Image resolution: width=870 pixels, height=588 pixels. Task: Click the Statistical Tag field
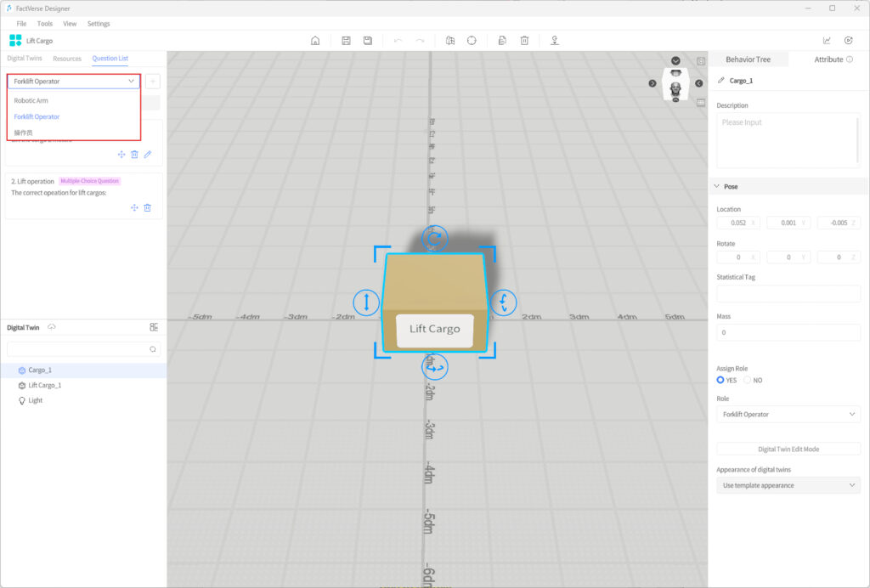tap(788, 293)
